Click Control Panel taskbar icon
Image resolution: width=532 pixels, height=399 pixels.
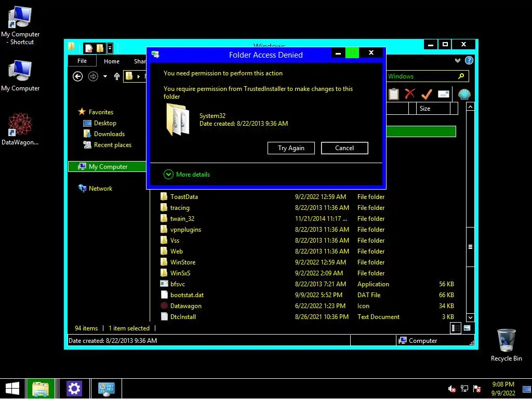[106, 389]
